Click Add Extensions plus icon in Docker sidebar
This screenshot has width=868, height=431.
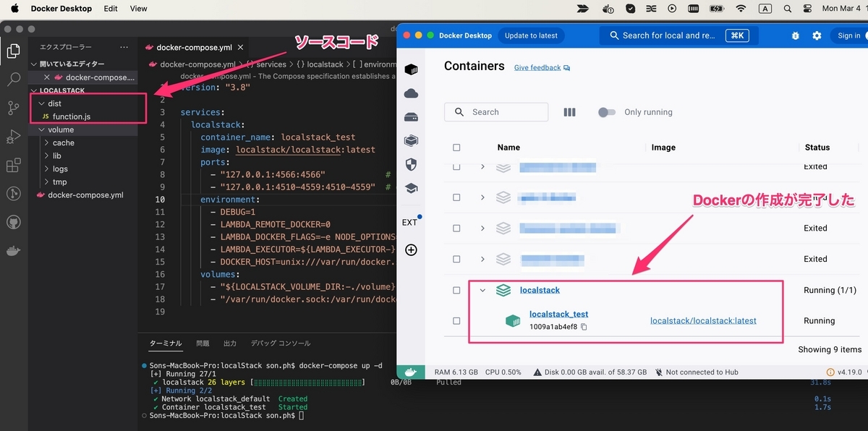(x=411, y=250)
